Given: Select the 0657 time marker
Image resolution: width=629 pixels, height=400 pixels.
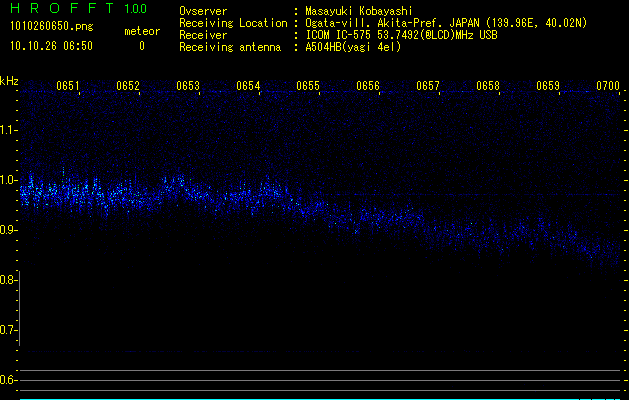Looking at the screenshot, I should point(428,86).
